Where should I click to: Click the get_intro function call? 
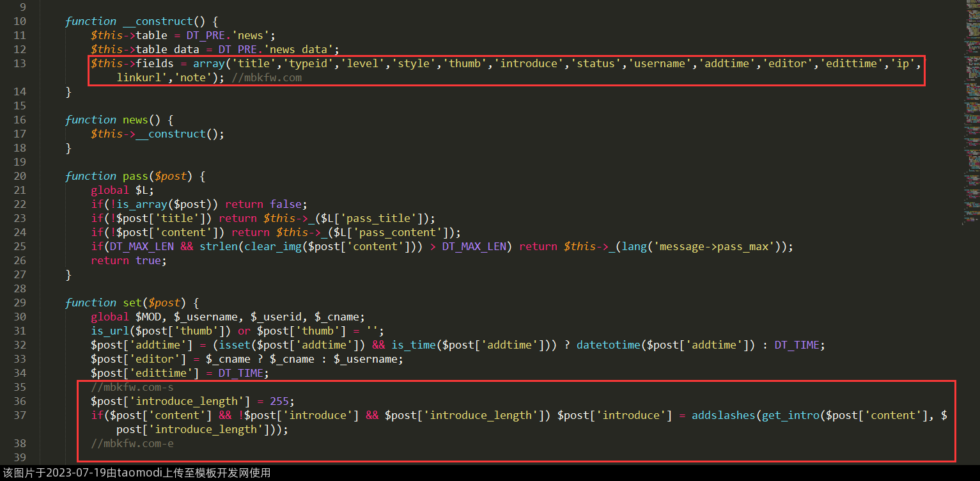(x=790, y=415)
